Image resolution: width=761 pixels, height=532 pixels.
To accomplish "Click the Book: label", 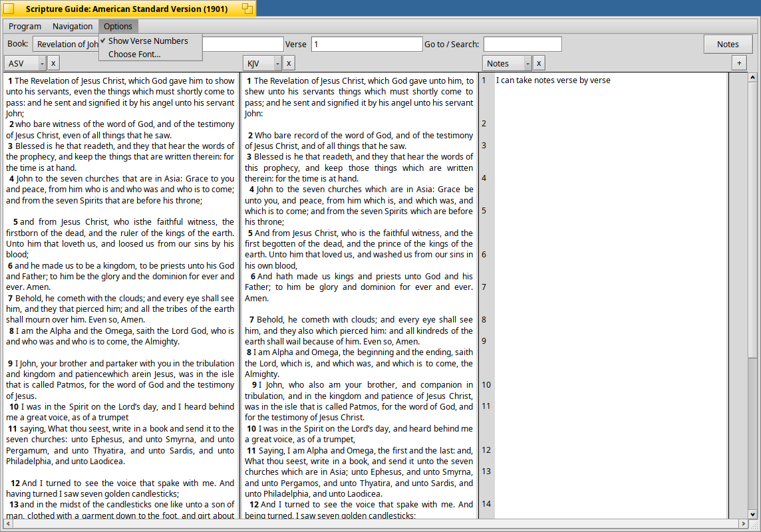I will click(17, 44).
